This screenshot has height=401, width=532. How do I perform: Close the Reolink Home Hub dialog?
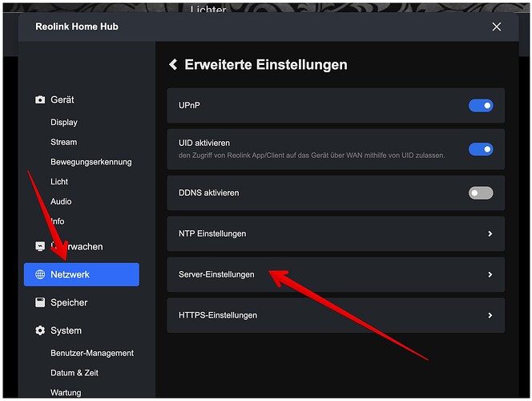coord(497,26)
